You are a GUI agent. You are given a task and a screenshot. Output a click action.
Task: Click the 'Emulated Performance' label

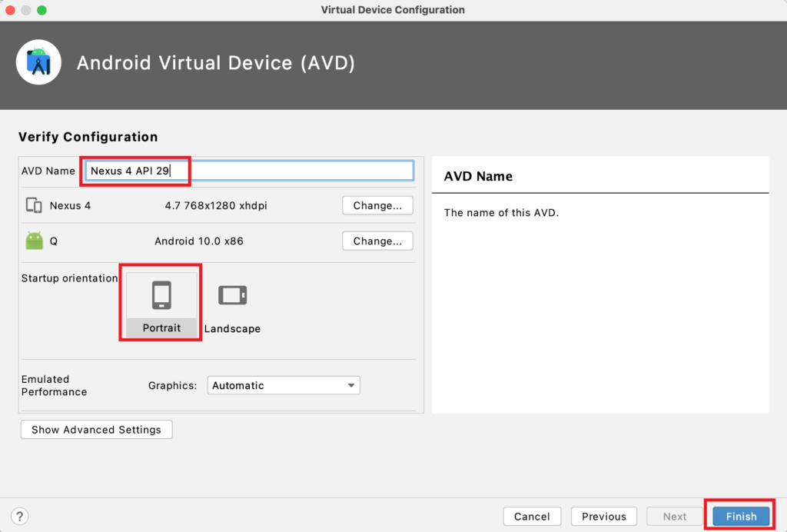click(x=55, y=385)
